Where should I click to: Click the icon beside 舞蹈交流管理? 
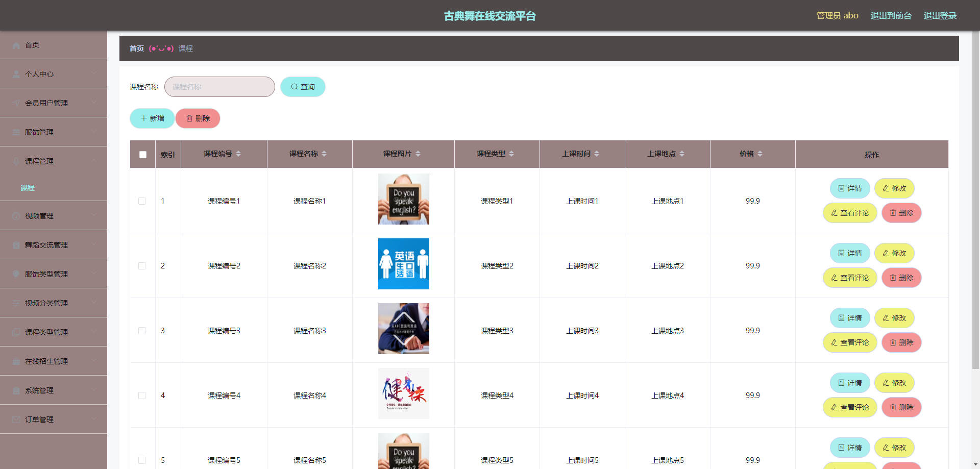[16, 245]
